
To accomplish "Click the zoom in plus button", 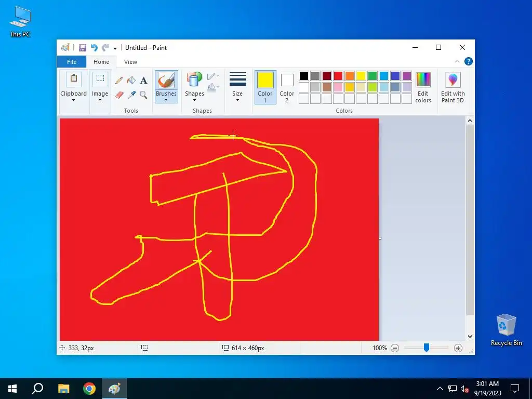I will tap(458, 348).
